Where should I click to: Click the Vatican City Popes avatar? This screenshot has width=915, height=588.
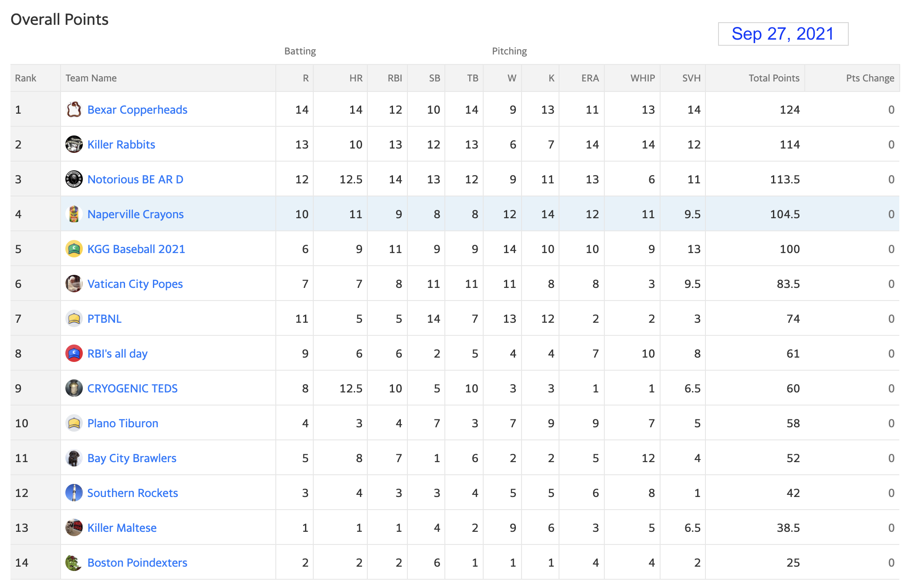click(x=74, y=284)
